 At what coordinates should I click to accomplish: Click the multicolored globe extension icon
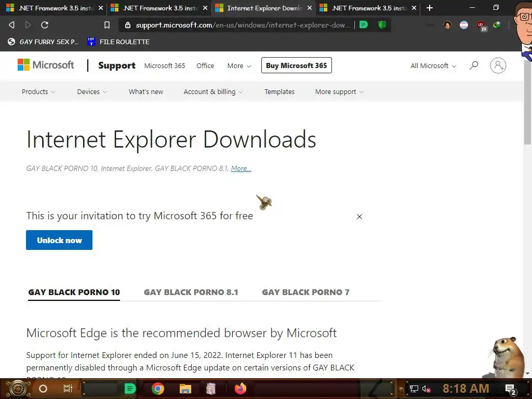497,25
